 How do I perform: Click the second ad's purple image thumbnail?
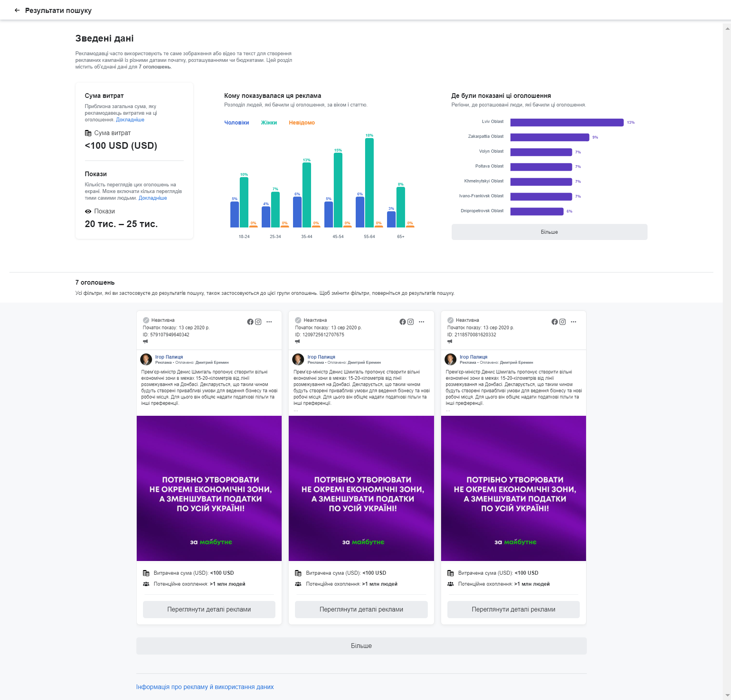point(361,488)
